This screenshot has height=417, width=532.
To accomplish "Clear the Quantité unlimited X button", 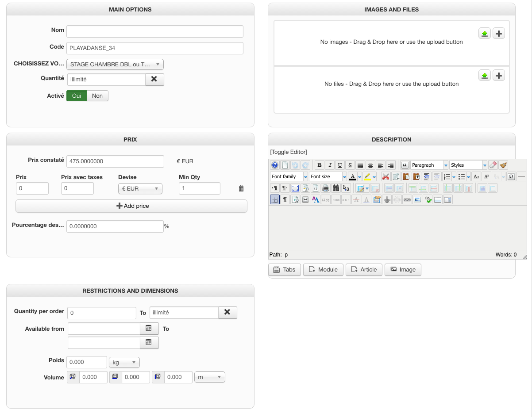I will [154, 79].
